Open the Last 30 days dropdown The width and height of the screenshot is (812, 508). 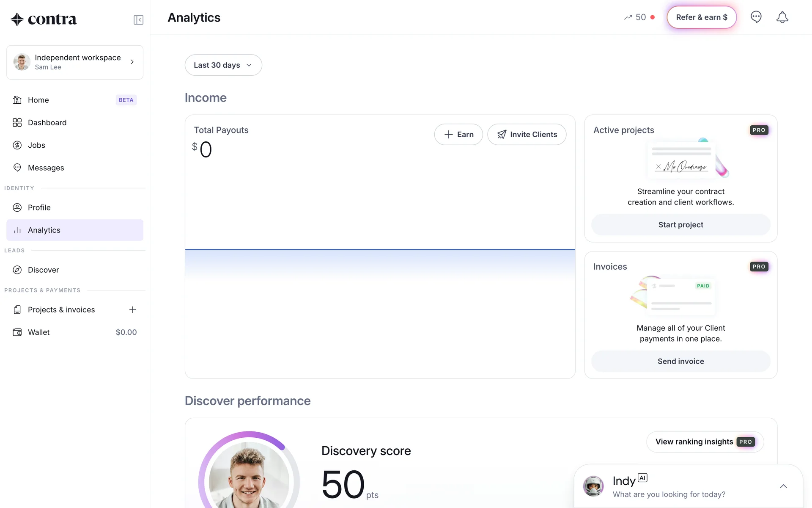point(223,65)
